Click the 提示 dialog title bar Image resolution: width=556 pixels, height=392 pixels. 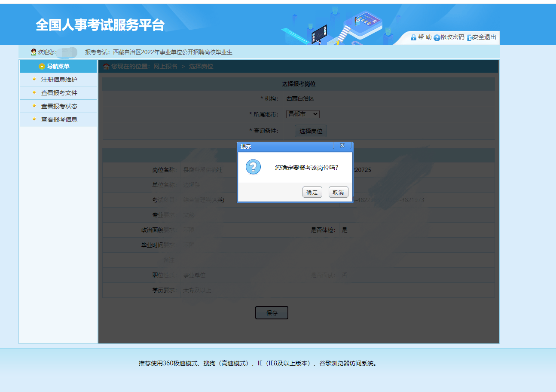tap(284, 146)
